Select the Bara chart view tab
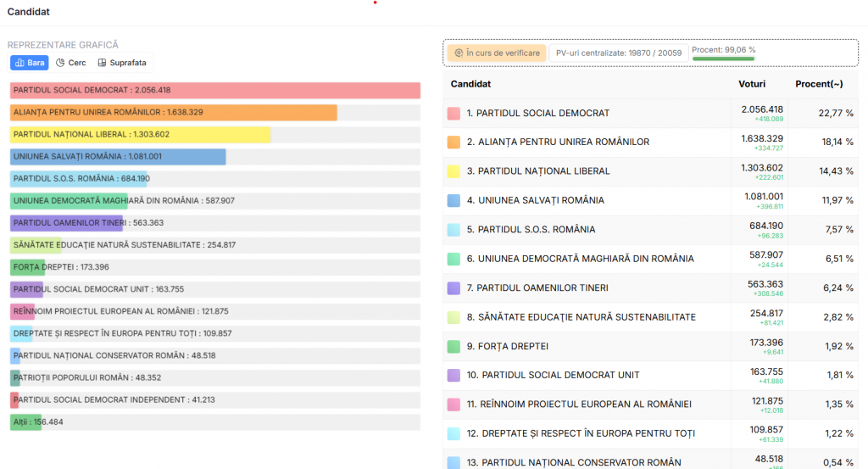Image resolution: width=868 pixels, height=469 pixels. (x=30, y=63)
